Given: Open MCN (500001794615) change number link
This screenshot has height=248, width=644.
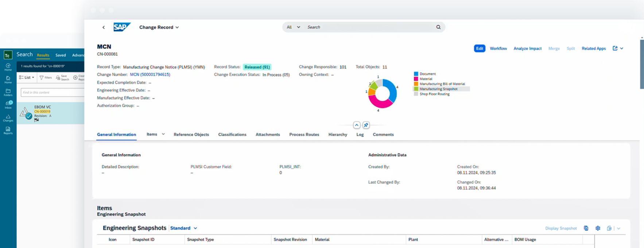Looking at the screenshot, I should [150, 75].
